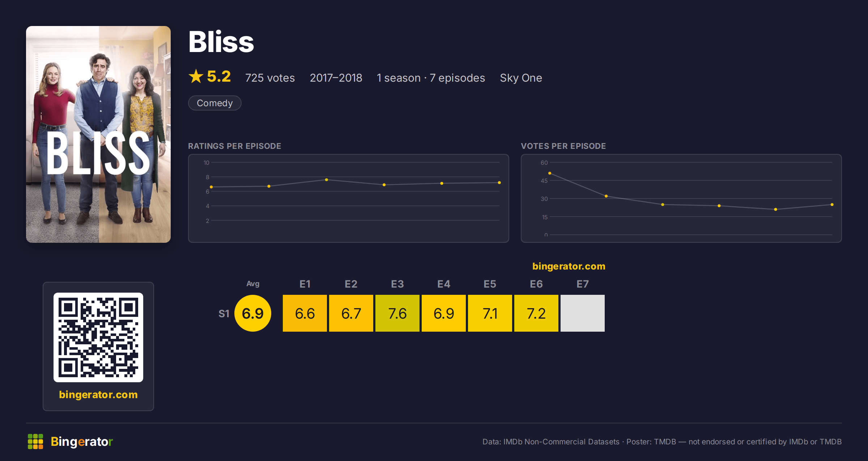Image resolution: width=868 pixels, height=461 pixels.
Task: Select the Comedy genre tag
Action: coord(215,103)
